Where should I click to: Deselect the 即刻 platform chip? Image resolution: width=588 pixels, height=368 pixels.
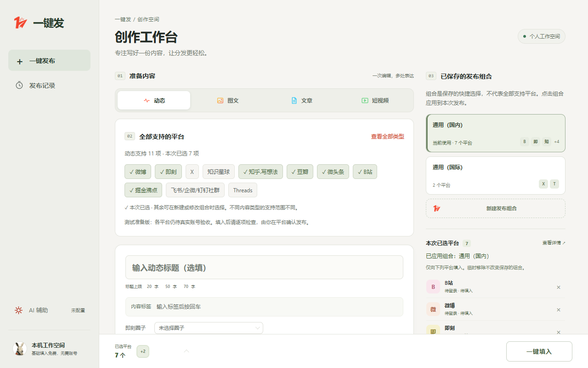[x=168, y=172]
